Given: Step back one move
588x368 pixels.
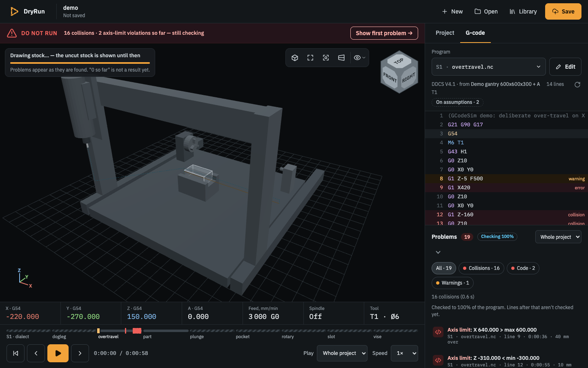Looking at the screenshot, I should 36,353.
